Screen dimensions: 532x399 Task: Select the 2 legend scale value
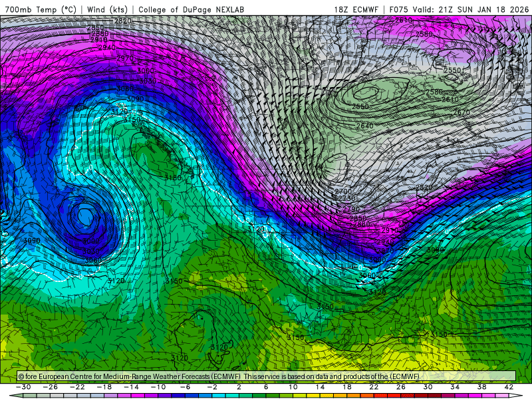tap(239, 387)
